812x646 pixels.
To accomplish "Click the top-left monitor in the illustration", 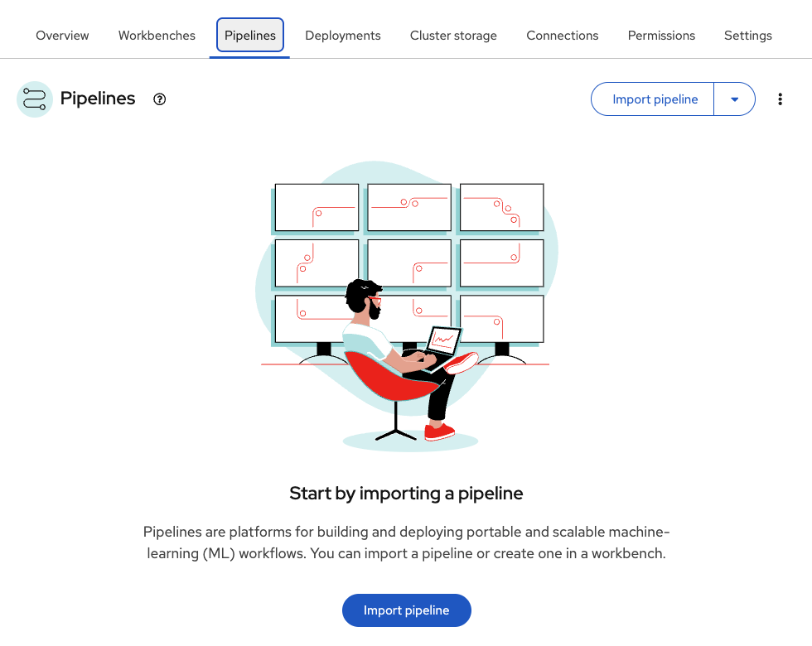I will pos(317,207).
